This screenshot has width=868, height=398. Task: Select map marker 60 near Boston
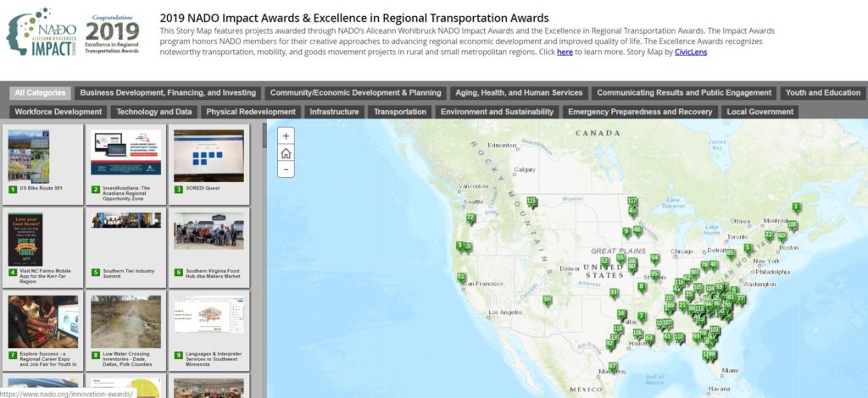782,237
